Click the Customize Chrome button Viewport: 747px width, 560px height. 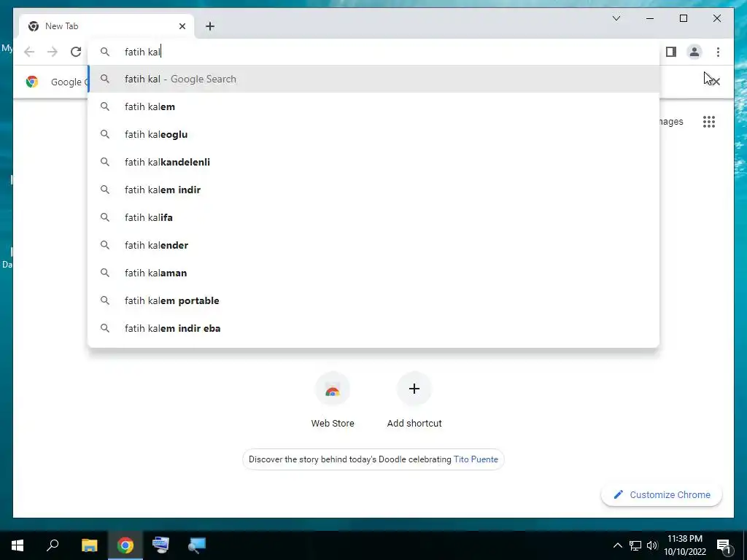tap(662, 495)
